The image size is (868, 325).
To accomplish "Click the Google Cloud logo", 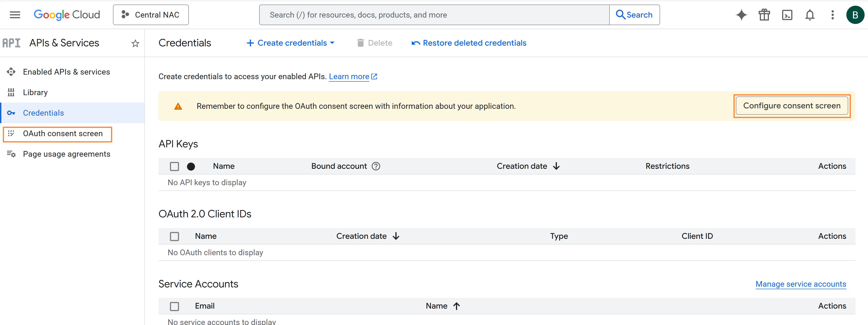I will click(67, 15).
